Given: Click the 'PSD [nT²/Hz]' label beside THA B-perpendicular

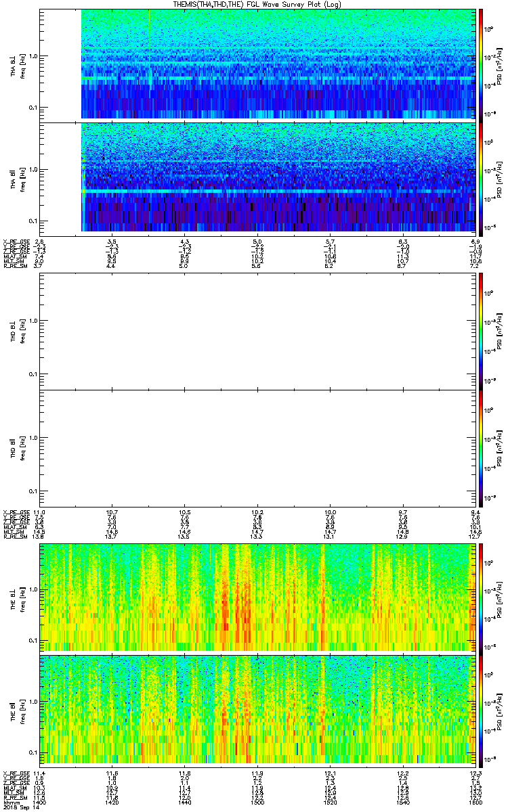Looking at the screenshot, I should 500,65.
